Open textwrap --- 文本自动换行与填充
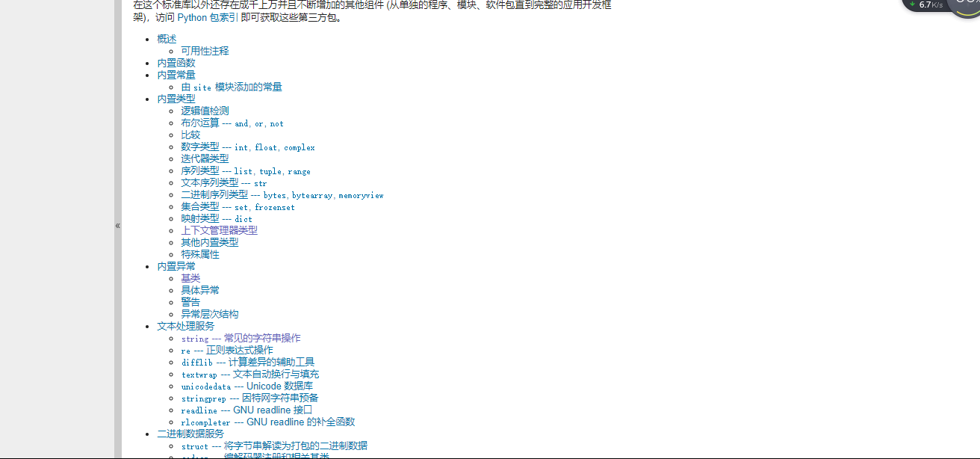The width and height of the screenshot is (980, 459). click(250, 374)
